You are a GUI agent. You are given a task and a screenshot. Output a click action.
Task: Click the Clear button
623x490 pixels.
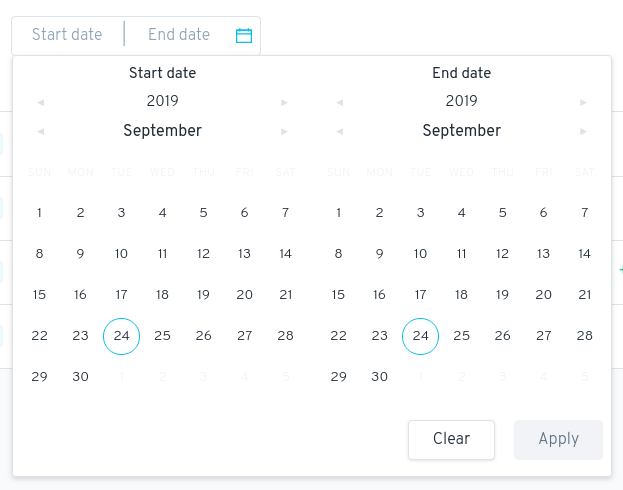[x=451, y=439]
